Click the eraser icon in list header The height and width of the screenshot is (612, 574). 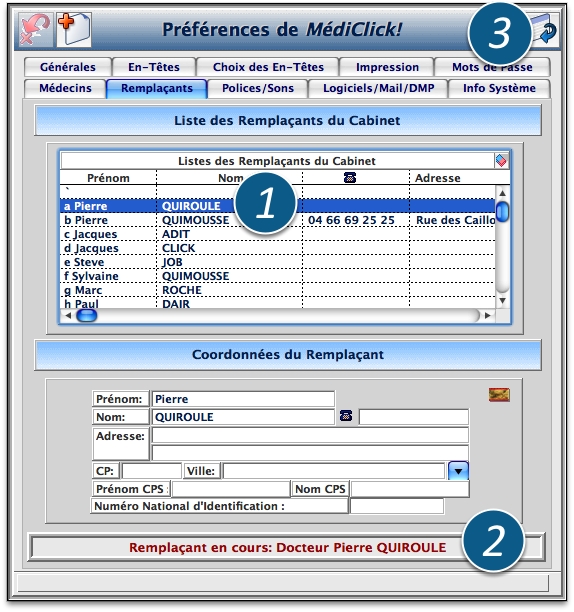[x=501, y=161]
